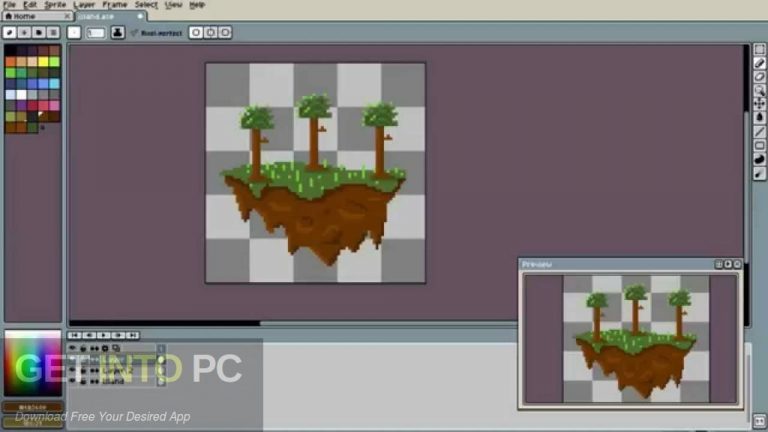The height and width of the screenshot is (432, 768).
Task: Open the View menu
Action: [173, 4]
